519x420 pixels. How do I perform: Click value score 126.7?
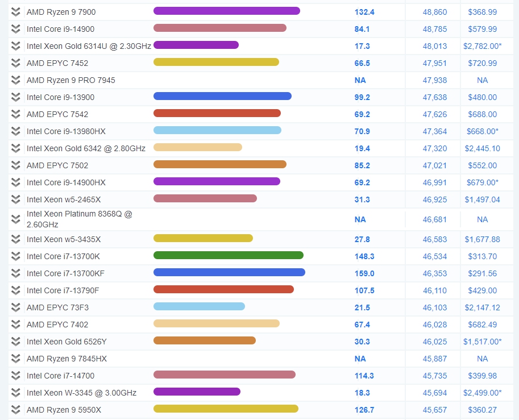364,410
